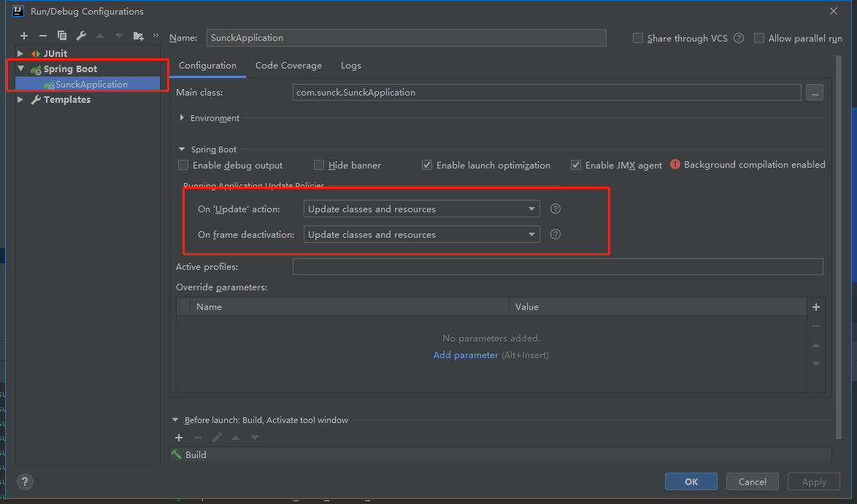Remove the selected configuration

point(42,35)
